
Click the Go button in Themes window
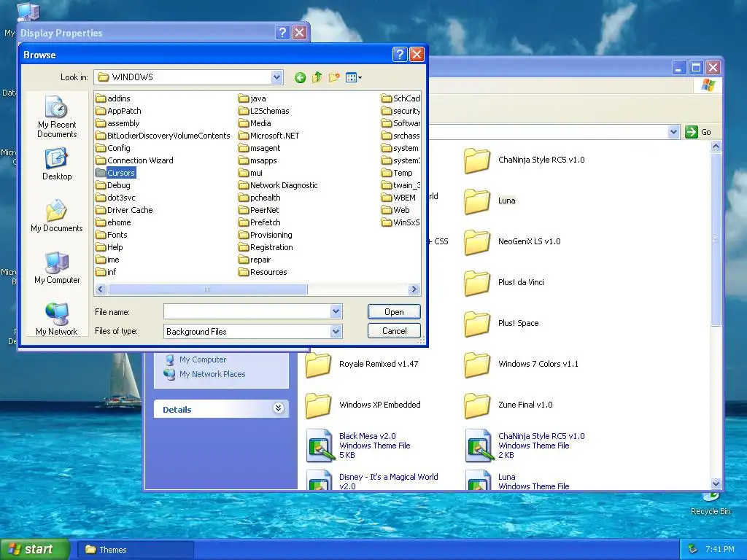point(698,132)
